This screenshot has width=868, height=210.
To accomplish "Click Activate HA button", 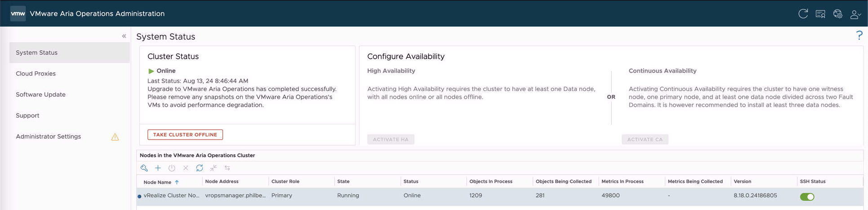I will [x=391, y=140].
